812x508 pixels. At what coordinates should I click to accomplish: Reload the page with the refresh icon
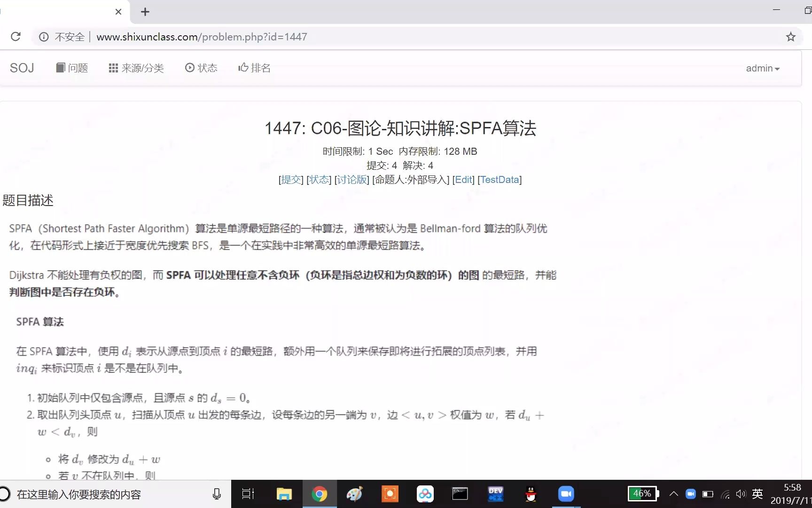[x=16, y=37]
